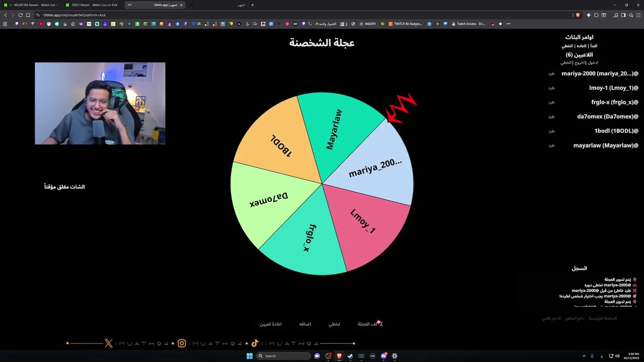
Task: Open the taskbar volume speaker icon
Action: point(617,356)
